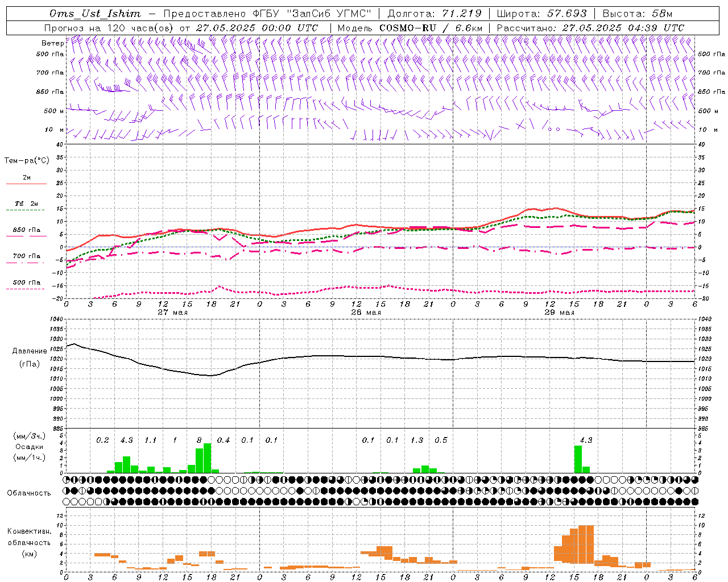The height and width of the screenshot is (582, 728).
Task: Click the tall green precipitation bar on May 29
Action: coord(578,459)
